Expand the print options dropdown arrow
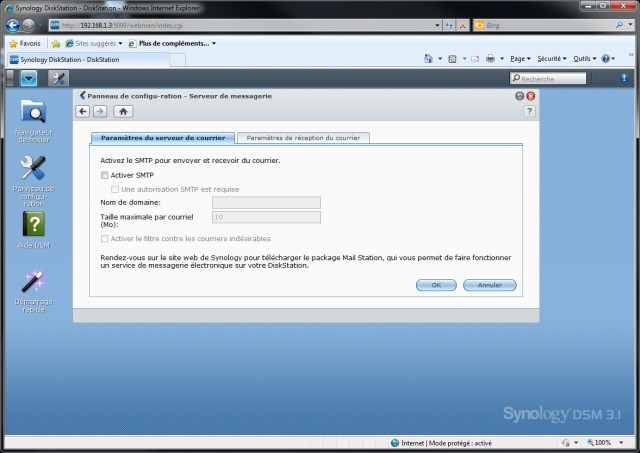Viewport: 640px width, 453px height. coord(502,59)
